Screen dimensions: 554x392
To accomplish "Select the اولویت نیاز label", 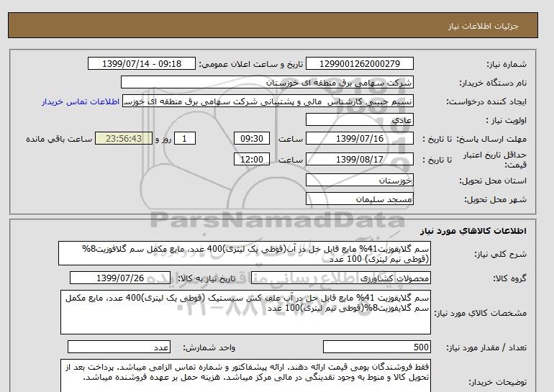I will (x=507, y=120).
